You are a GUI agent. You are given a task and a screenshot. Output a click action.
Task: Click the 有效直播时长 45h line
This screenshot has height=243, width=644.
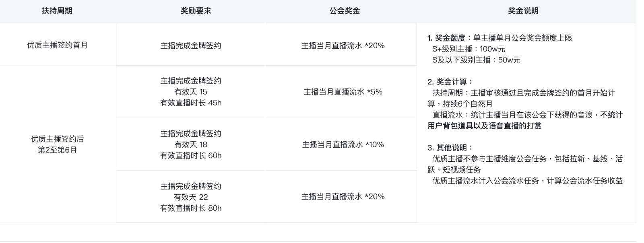point(190,103)
